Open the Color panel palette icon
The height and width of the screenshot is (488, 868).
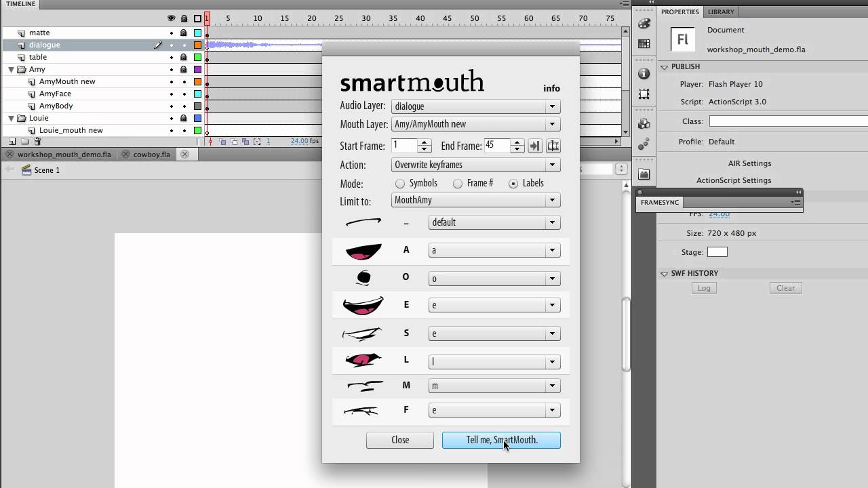pos(644,24)
